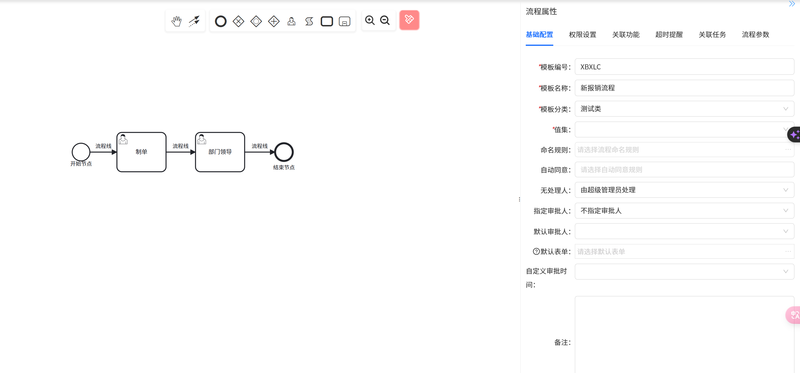Select the 流程线 between 开始节点 and 制单
Viewport: 800px width, 373px height.
(103, 152)
